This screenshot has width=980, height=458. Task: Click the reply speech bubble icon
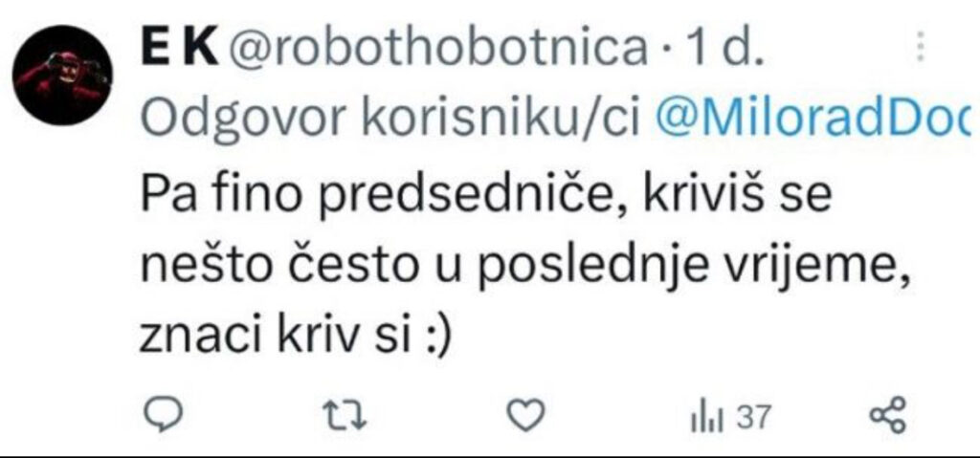(164, 415)
